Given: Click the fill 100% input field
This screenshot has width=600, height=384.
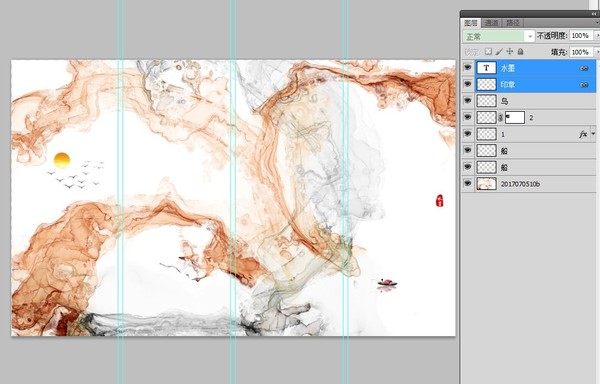Looking at the screenshot, I should [581, 52].
